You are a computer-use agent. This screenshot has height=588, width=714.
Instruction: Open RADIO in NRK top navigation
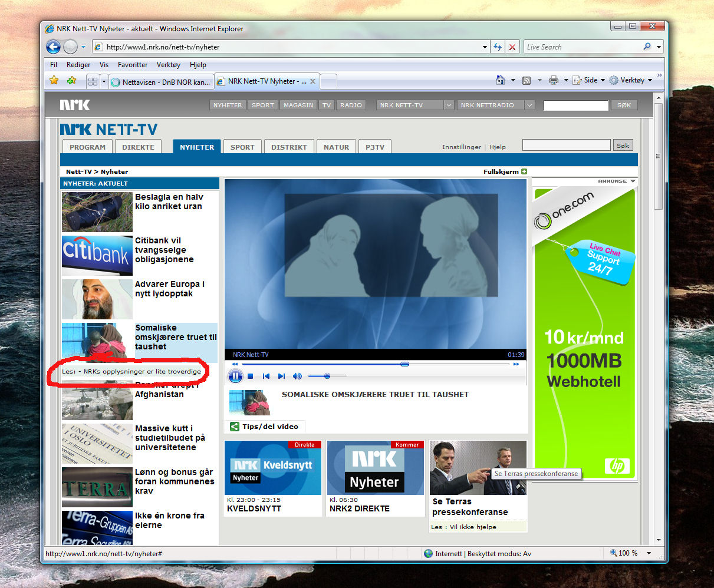pos(351,105)
